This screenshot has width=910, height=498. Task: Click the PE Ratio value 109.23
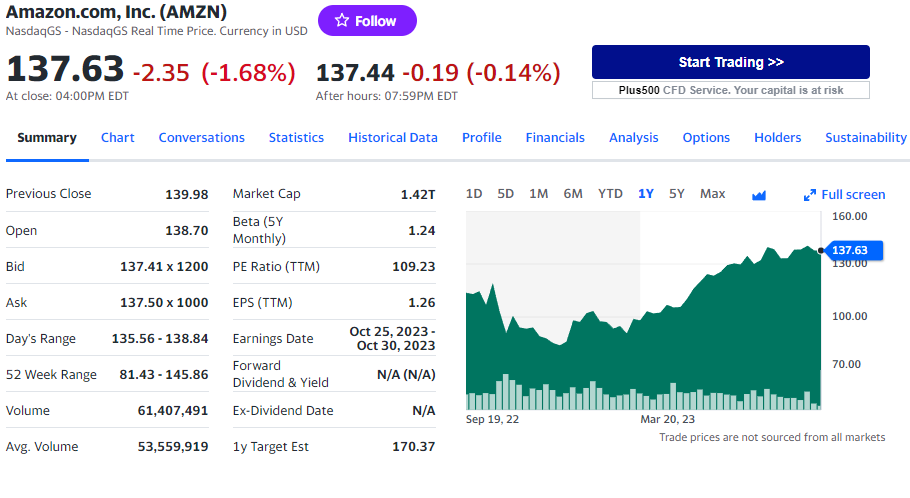(414, 266)
